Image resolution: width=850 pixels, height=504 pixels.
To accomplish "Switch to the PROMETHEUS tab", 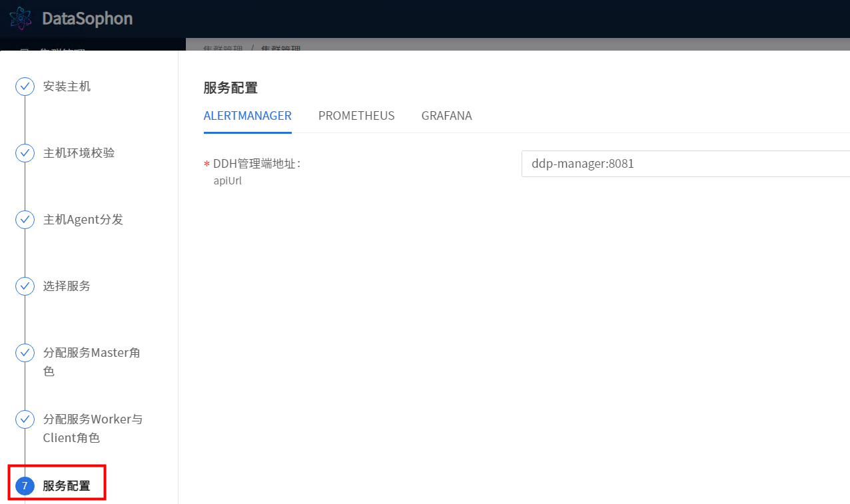I will [356, 116].
